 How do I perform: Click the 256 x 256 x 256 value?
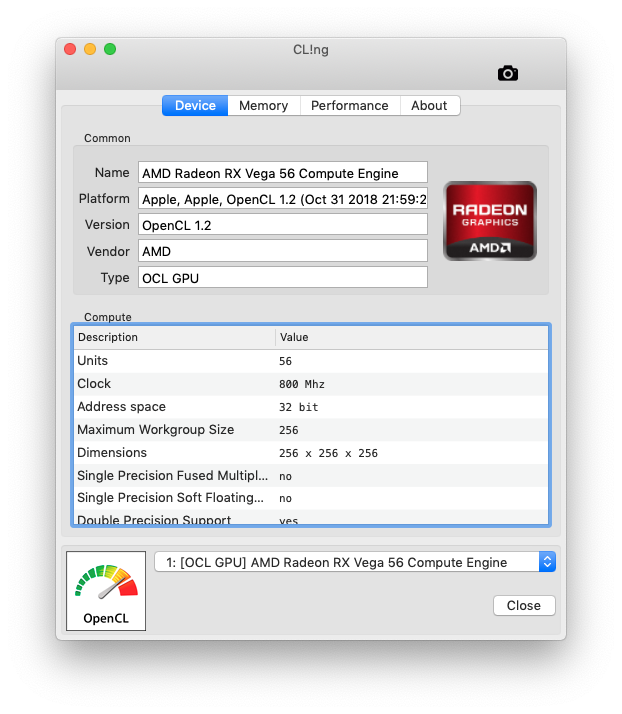pyautogui.click(x=328, y=454)
